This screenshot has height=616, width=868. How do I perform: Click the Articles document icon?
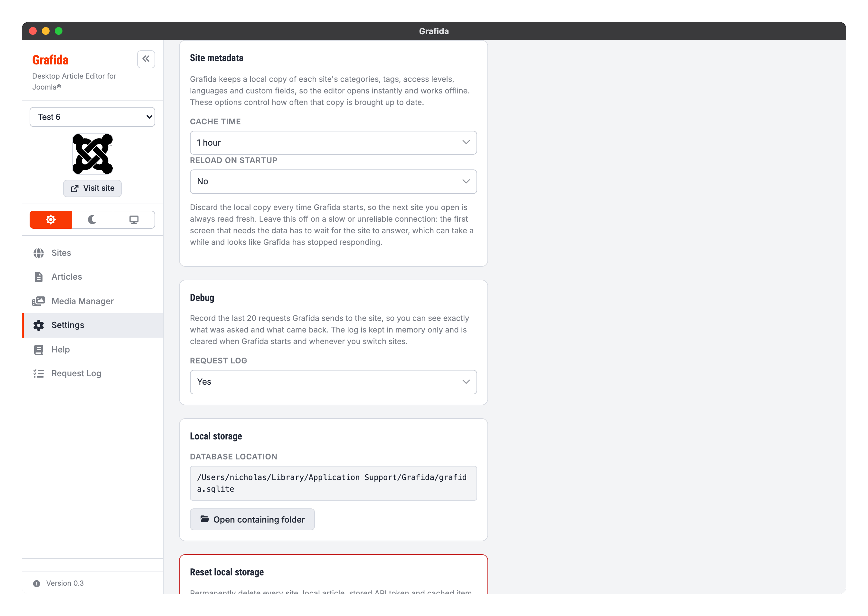(39, 277)
